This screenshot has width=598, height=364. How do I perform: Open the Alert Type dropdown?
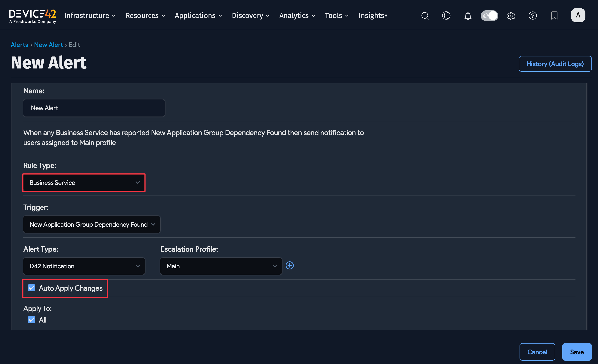coord(84,266)
